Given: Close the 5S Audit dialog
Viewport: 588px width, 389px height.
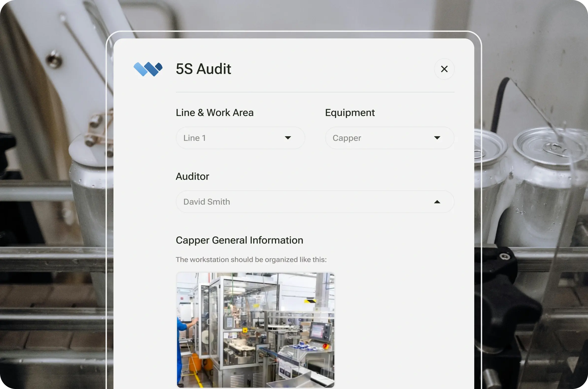Looking at the screenshot, I should pyautogui.click(x=444, y=69).
